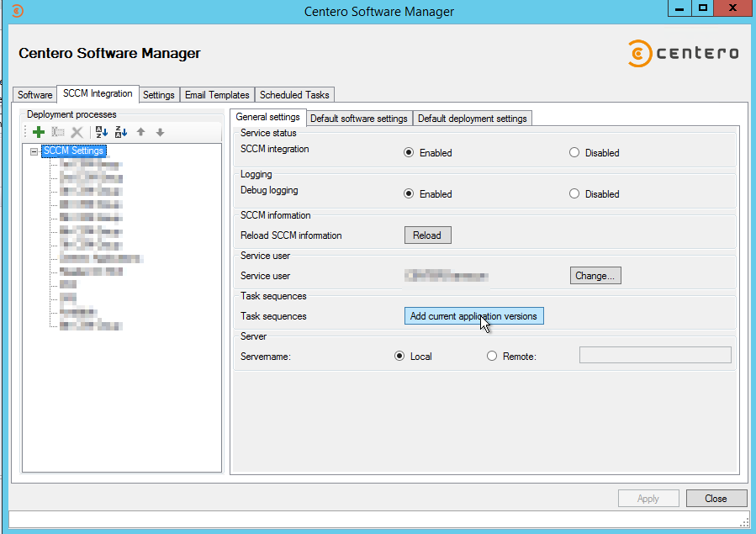Open the Software tab
This screenshot has width=756, height=534.
(34, 95)
